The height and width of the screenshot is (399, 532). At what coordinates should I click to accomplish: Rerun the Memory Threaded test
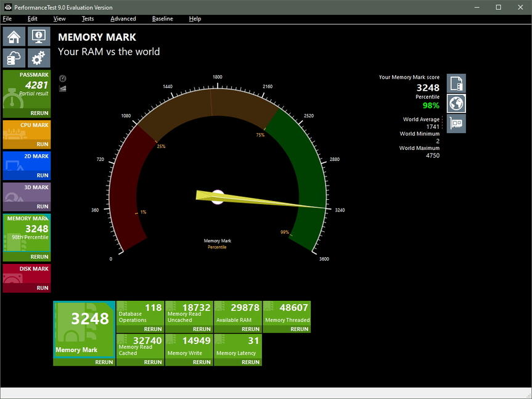299,329
